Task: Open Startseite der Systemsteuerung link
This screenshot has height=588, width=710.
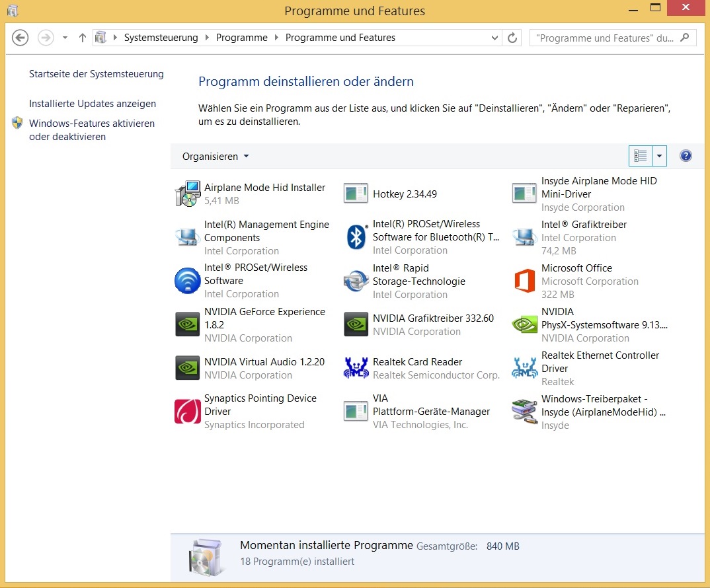Action: tap(97, 74)
